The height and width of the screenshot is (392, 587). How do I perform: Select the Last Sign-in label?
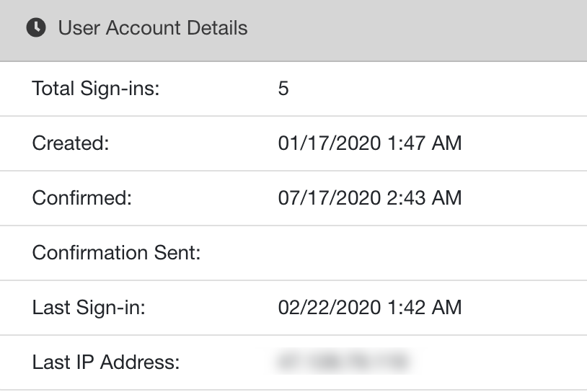coord(89,308)
